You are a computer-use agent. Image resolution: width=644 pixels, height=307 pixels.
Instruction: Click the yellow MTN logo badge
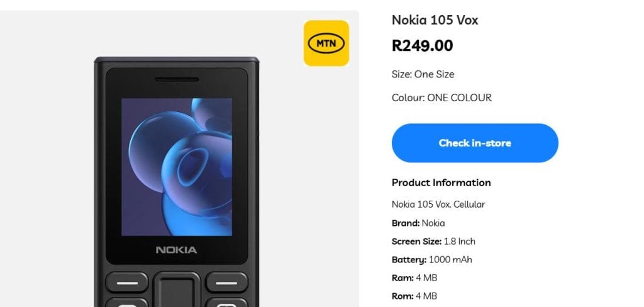326,43
